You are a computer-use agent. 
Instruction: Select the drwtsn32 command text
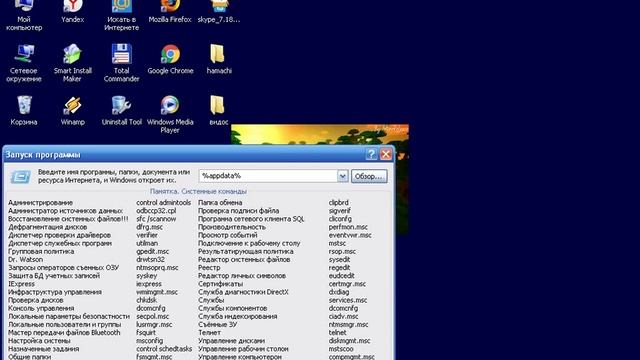coord(150,260)
